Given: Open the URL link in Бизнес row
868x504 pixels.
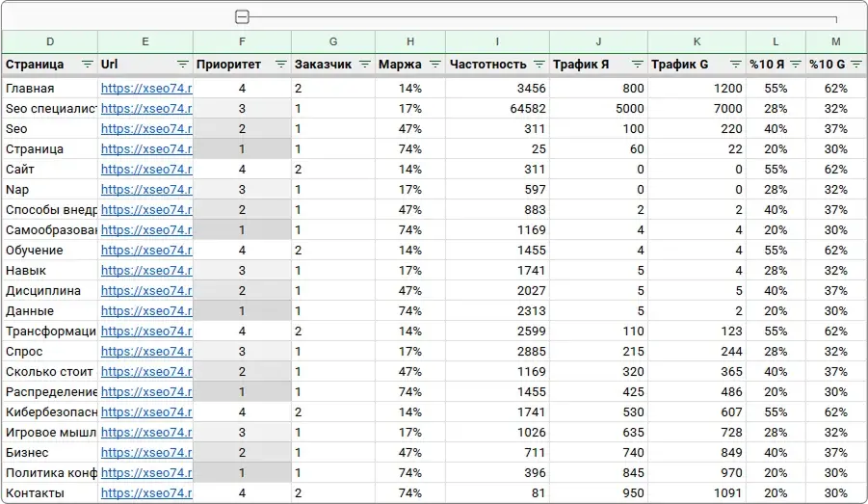Looking at the screenshot, I should coord(146,453).
